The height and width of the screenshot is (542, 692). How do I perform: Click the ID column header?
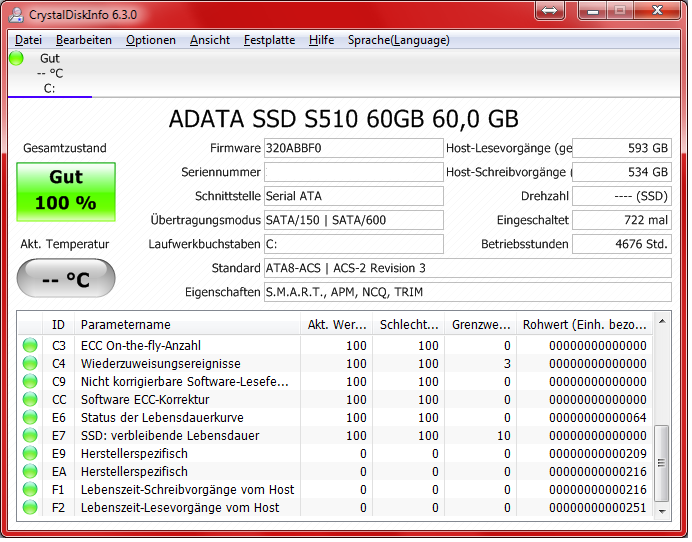coord(58,325)
